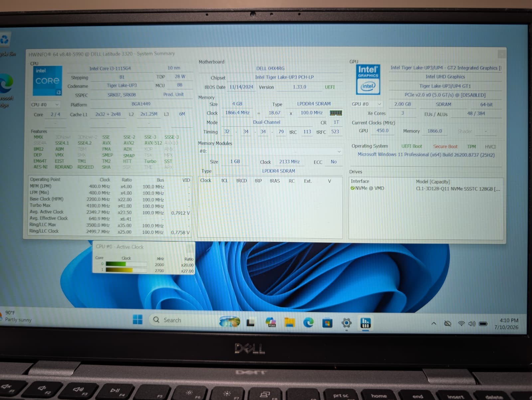Open the Microsoft Edge desktop shortcut
532x400 pixels.
[6, 90]
